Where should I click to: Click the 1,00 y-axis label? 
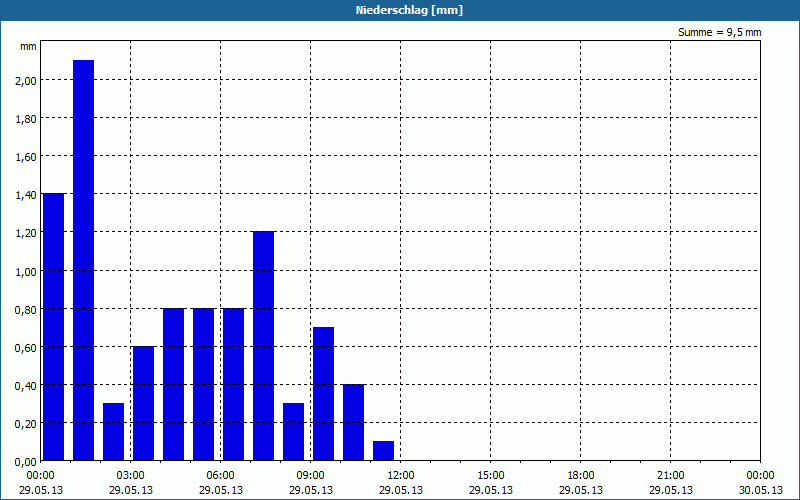(26, 271)
